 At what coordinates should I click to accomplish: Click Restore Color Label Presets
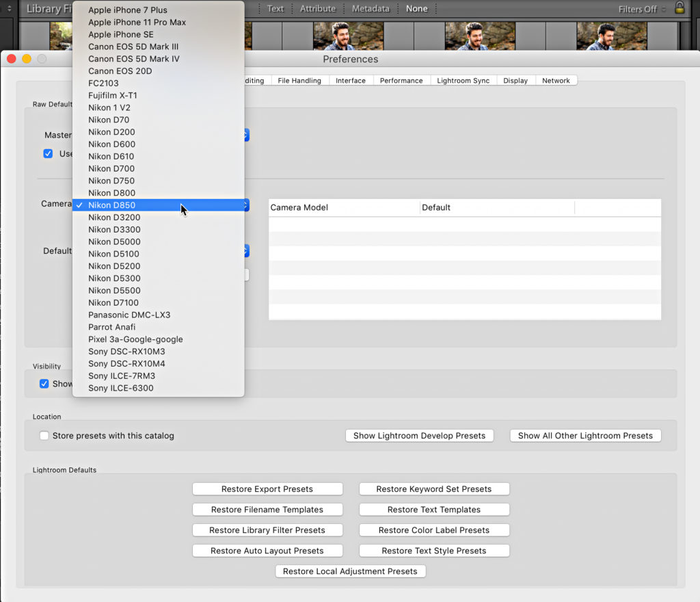point(434,530)
